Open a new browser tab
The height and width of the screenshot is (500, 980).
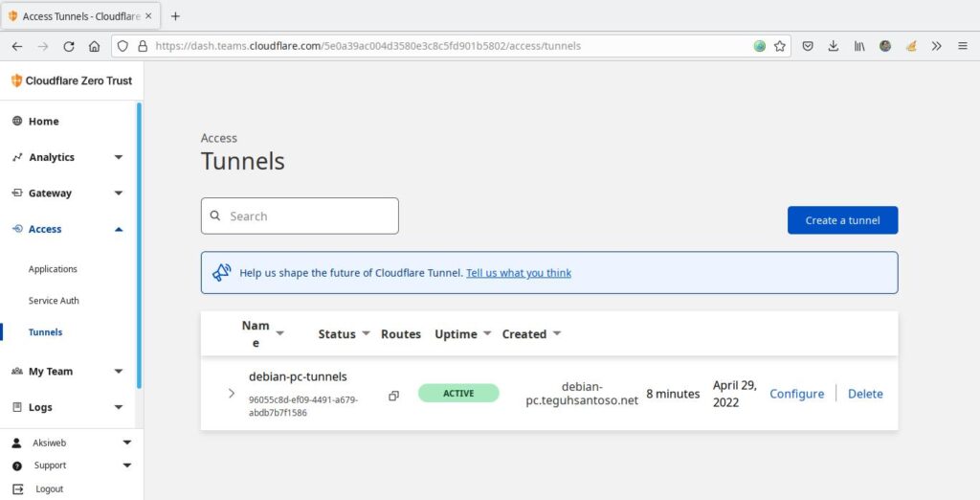tap(176, 16)
